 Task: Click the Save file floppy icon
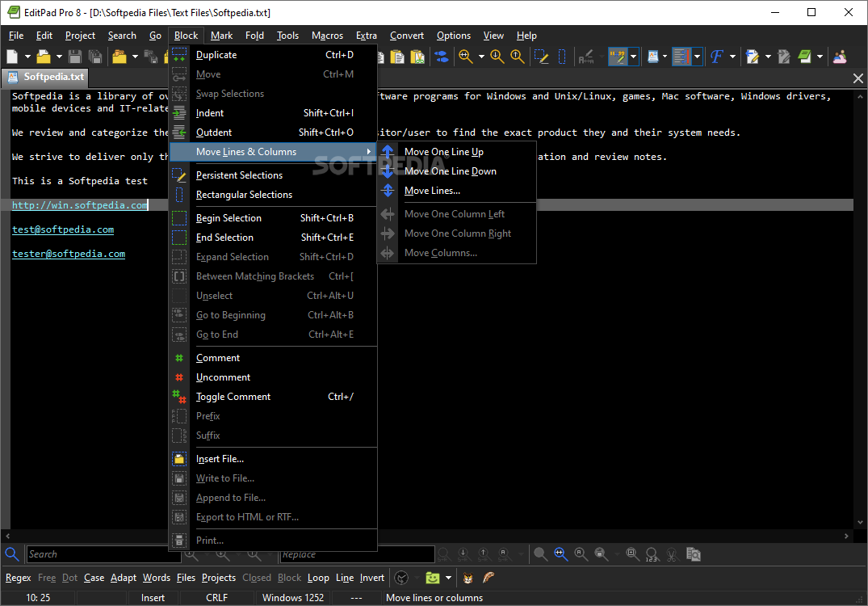pyautogui.click(x=75, y=57)
